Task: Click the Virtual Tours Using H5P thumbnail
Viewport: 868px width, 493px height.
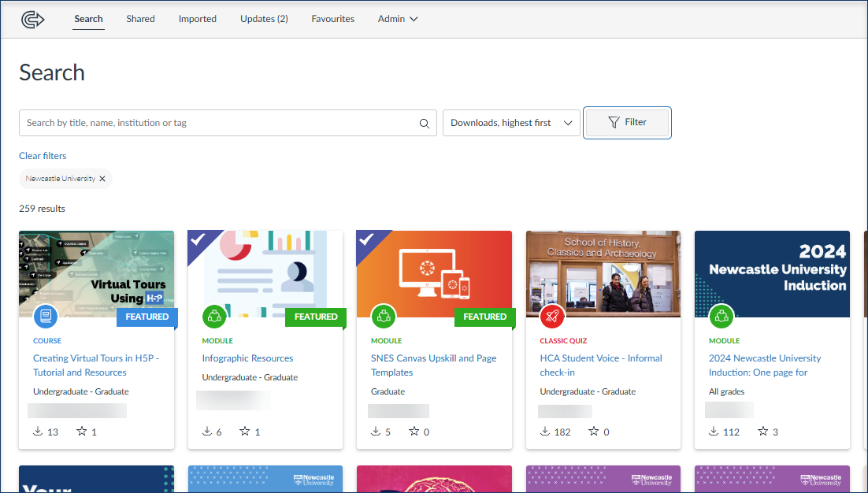Action: [96, 274]
